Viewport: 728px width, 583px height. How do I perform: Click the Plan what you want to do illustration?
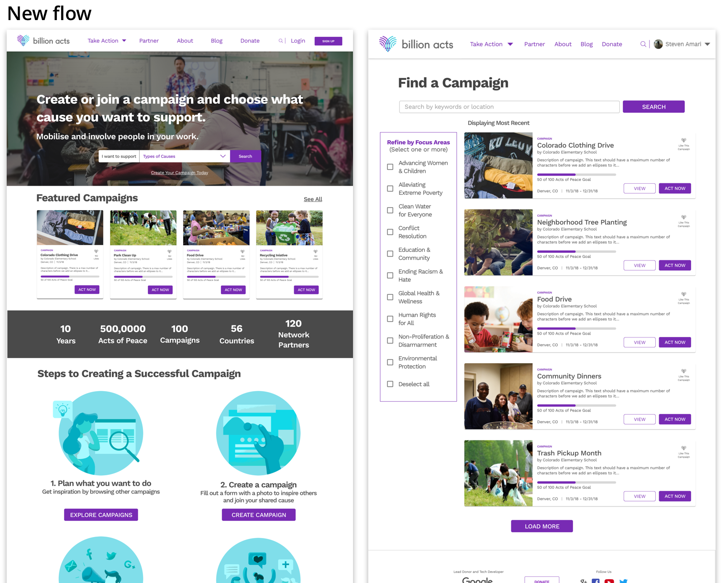coord(98,433)
